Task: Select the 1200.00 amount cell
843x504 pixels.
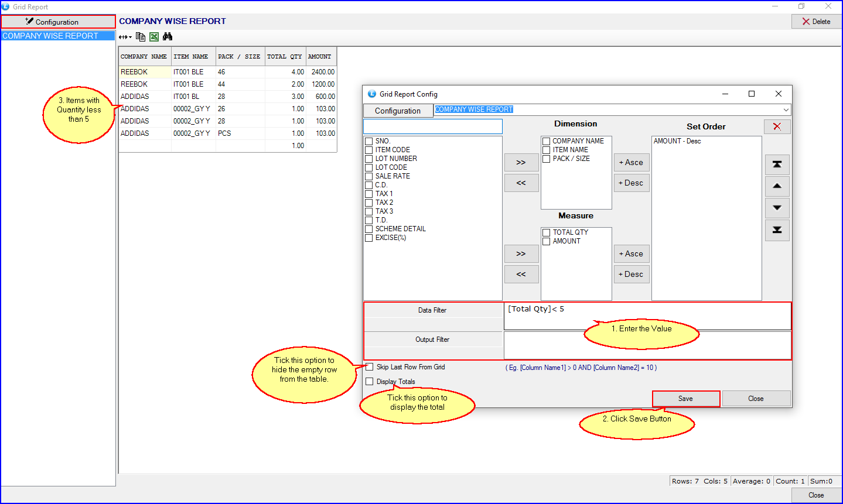Action: (321, 84)
